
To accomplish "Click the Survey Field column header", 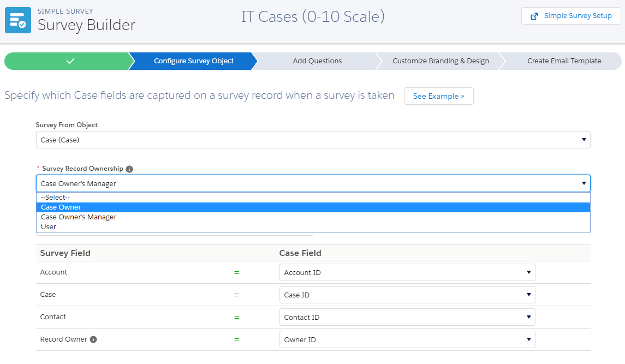I will coord(66,253).
